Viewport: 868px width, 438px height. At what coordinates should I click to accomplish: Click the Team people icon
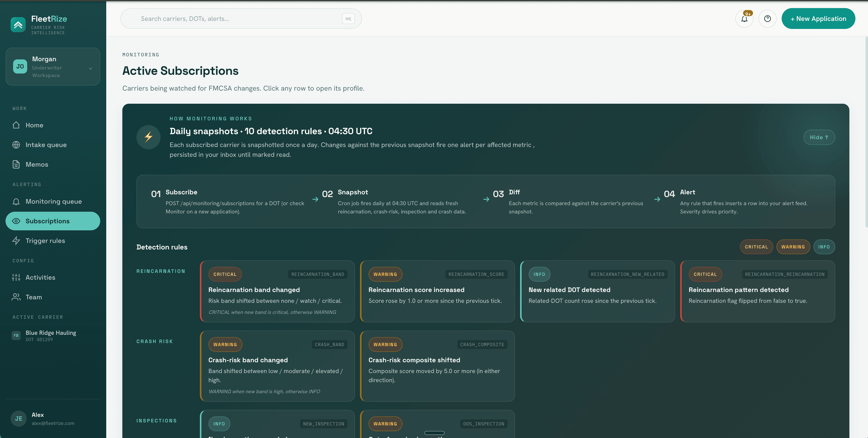16,297
